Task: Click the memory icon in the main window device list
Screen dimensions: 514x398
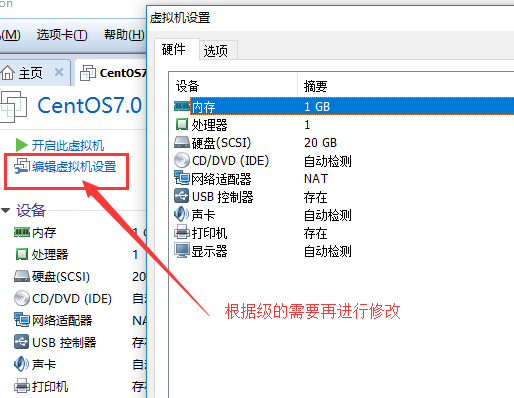Action: pyautogui.click(x=22, y=232)
